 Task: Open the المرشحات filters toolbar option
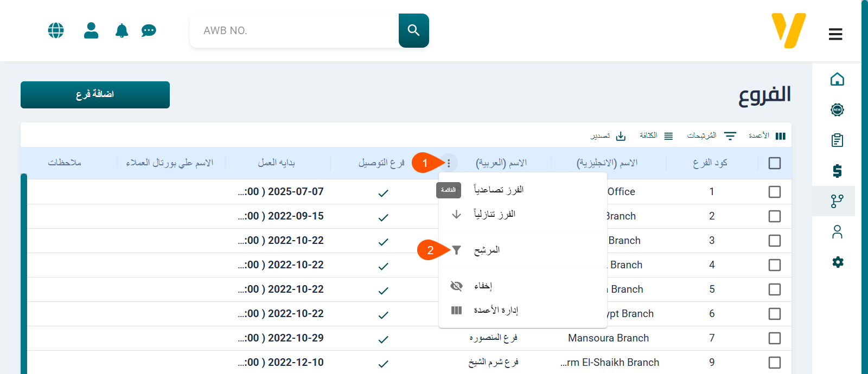(711, 136)
